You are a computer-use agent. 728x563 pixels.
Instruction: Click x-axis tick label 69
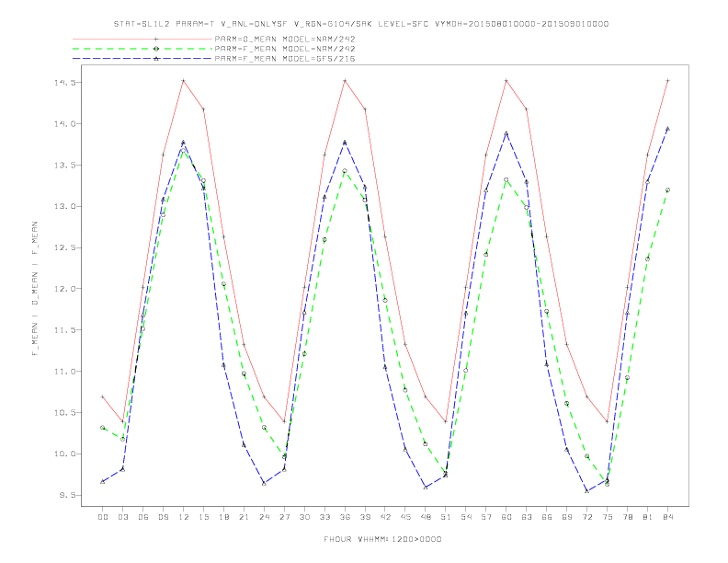pyautogui.click(x=567, y=517)
